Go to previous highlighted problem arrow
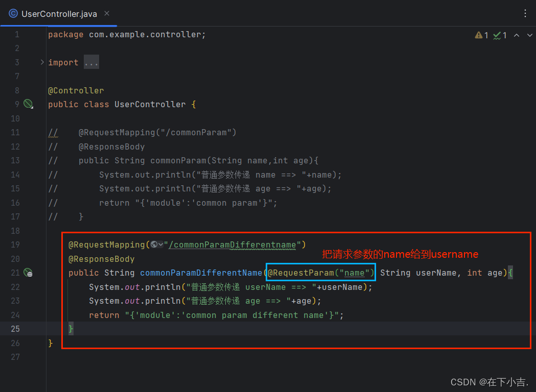Screen dimensions: 536x392 [x=517, y=35]
